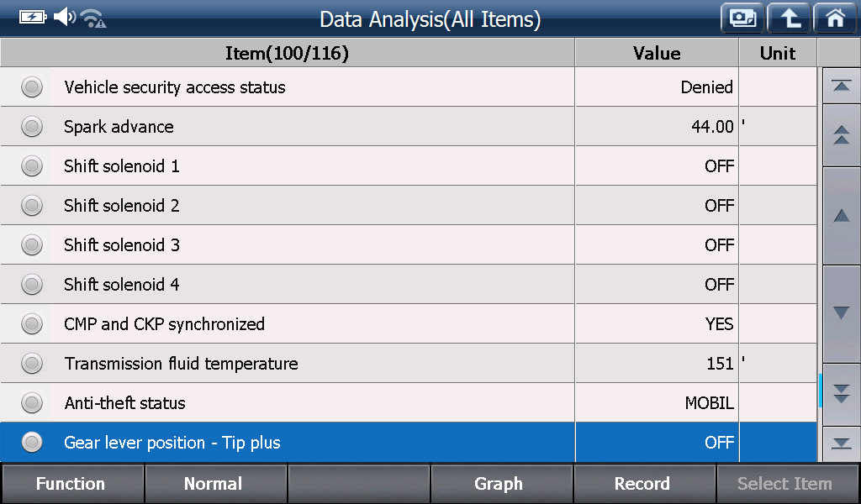861x504 pixels.
Task: Click the single up arrow scroll button
Action: click(841, 216)
